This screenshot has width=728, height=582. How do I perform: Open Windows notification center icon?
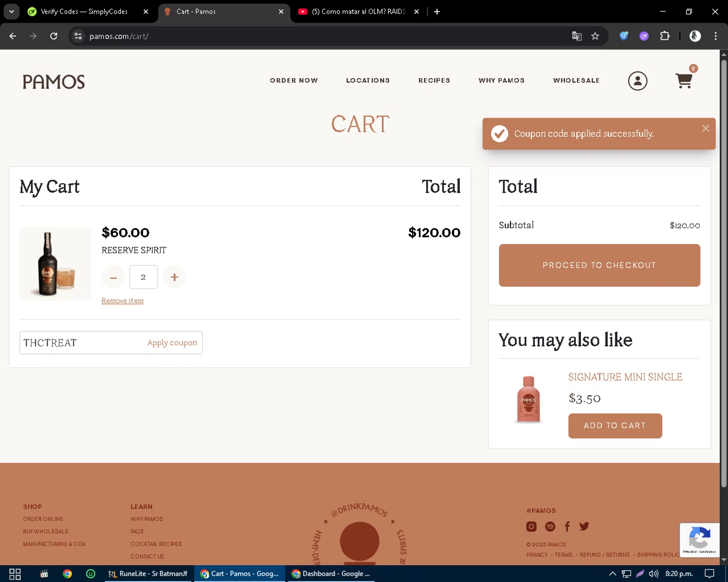click(710, 574)
